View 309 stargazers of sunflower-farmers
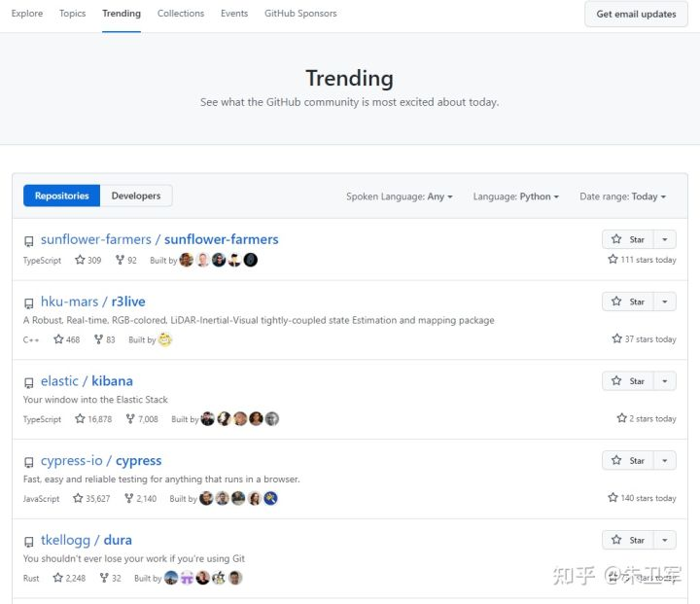The image size is (700, 604). tap(87, 260)
